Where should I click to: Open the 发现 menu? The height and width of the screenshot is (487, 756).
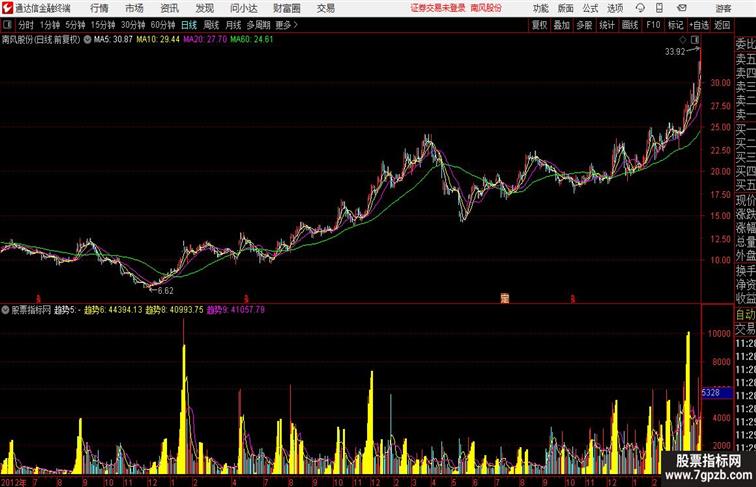click(204, 8)
